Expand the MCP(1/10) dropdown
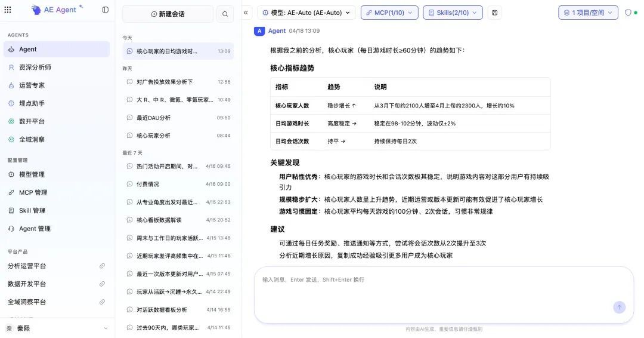Viewport: 644px width, 338px height. 389,13
